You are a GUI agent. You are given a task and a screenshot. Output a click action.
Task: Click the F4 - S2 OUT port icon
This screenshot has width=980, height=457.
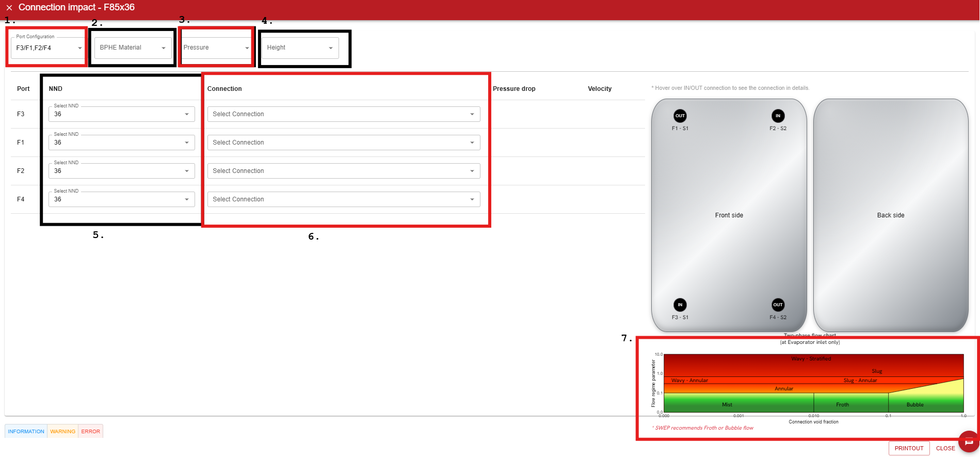point(778,305)
